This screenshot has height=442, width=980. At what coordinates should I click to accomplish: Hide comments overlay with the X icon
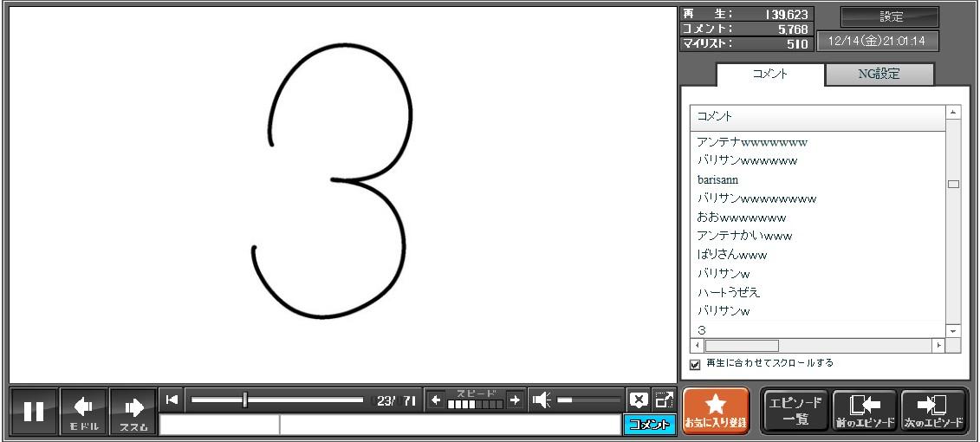pyautogui.click(x=639, y=400)
